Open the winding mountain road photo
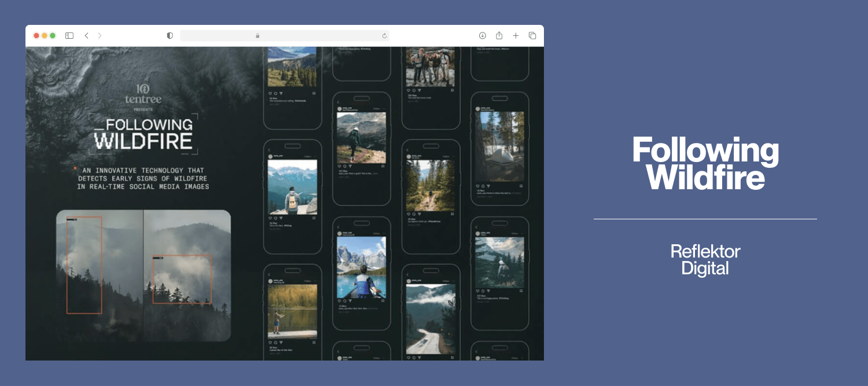Viewport: 868px width, 386px height. click(430, 319)
